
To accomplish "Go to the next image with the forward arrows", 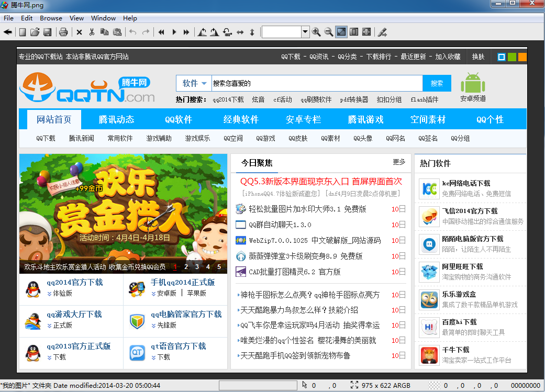I will [186, 32].
